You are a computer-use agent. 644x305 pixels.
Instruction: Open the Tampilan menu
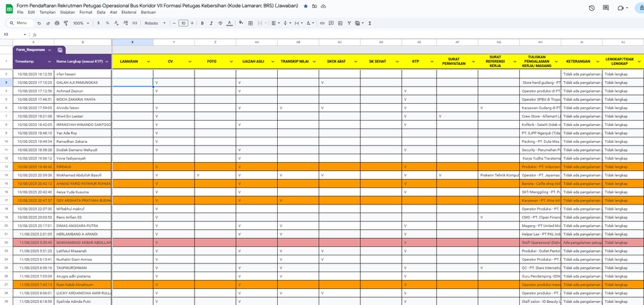48,12
